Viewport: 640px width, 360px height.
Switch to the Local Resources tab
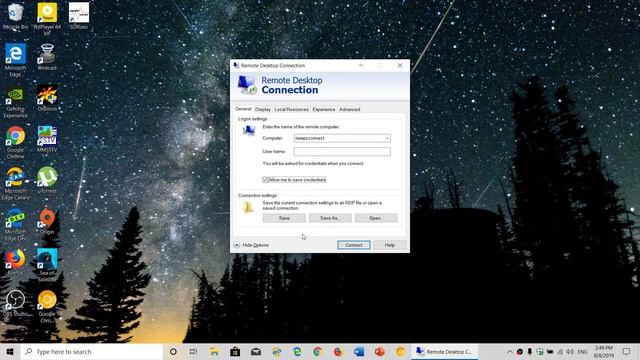point(291,109)
